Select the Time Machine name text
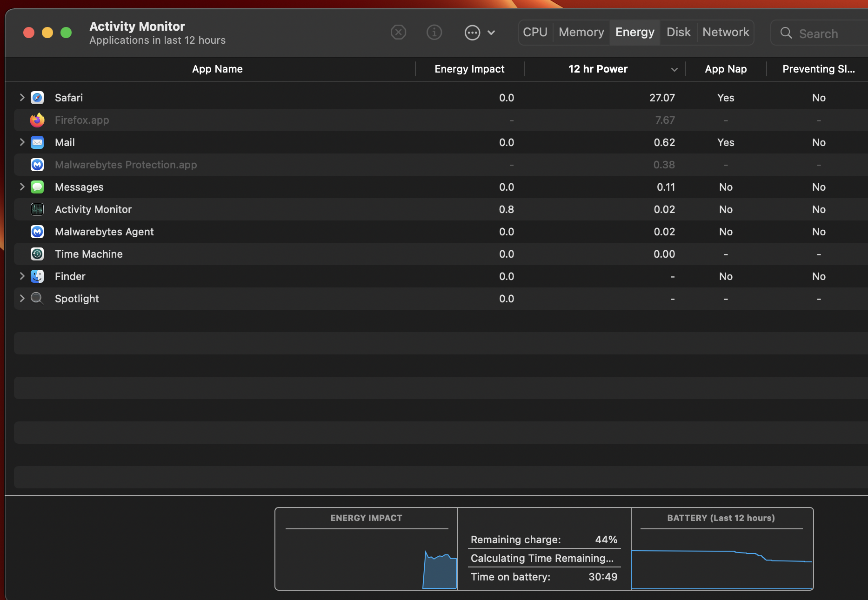This screenshot has height=600, width=868. point(89,254)
